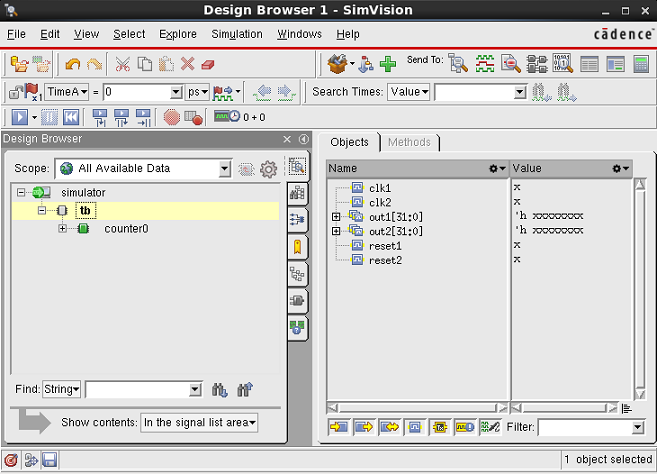Click the Paste clipboard icon
The height and width of the screenshot is (474, 657).
click(166, 65)
